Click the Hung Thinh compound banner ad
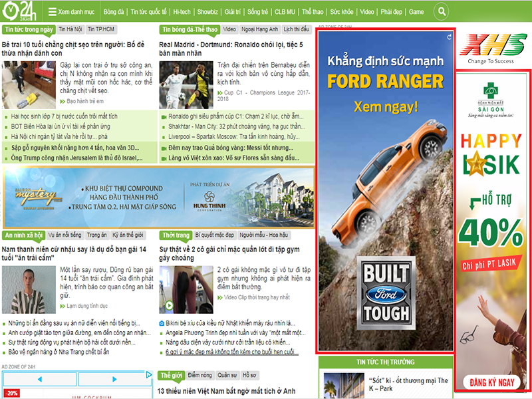The height and width of the screenshot is (399, 532). pyautogui.click(x=158, y=198)
